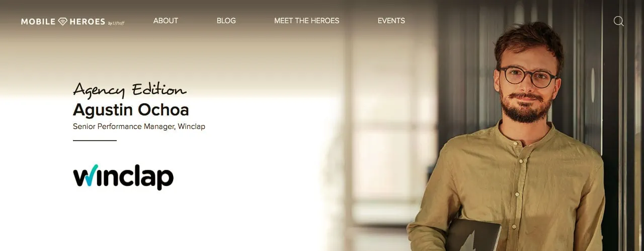
Task: Click the diamond icon in Mobile Heroes logo
Action: point(63,21)
